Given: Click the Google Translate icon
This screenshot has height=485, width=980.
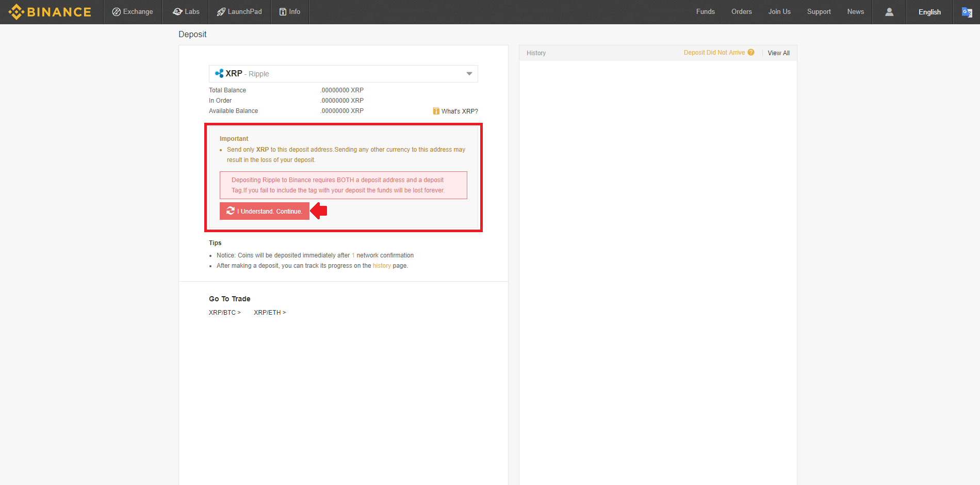Looking at the screenshot, I should [967, 12].
